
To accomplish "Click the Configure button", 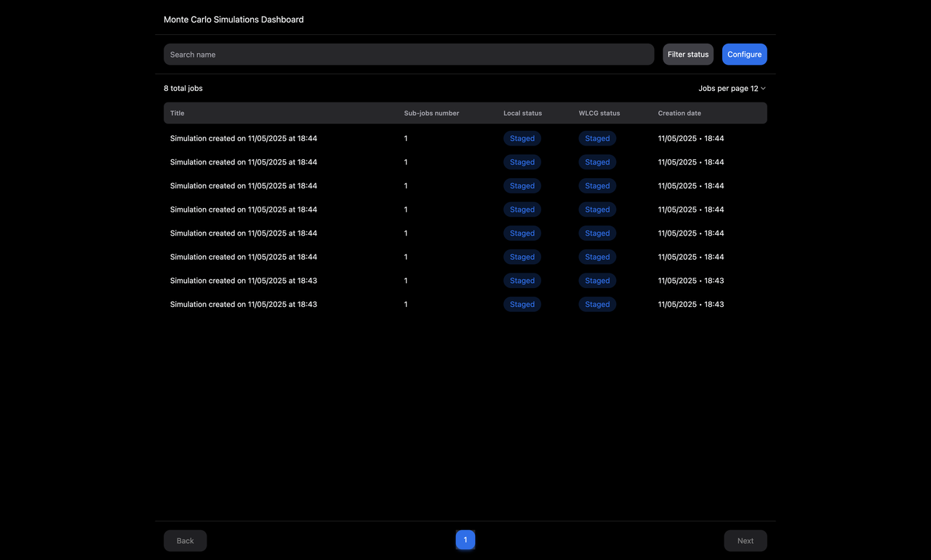I will [744, 54].
